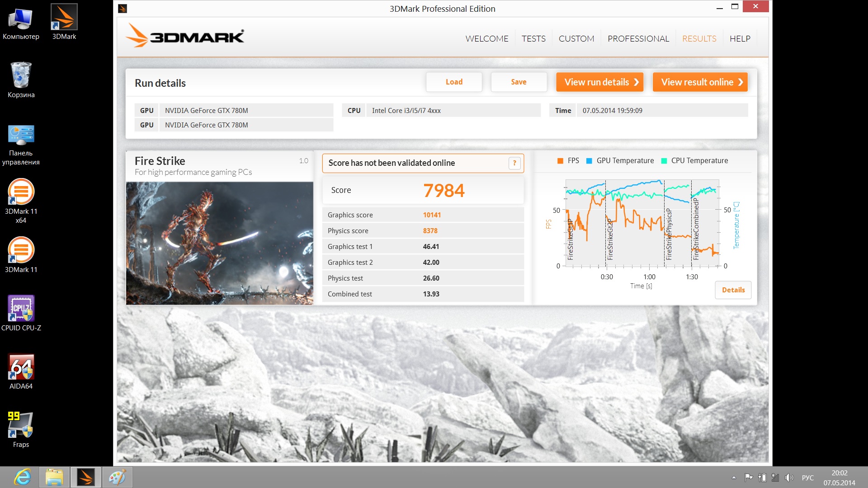Expand View run details

599,82
